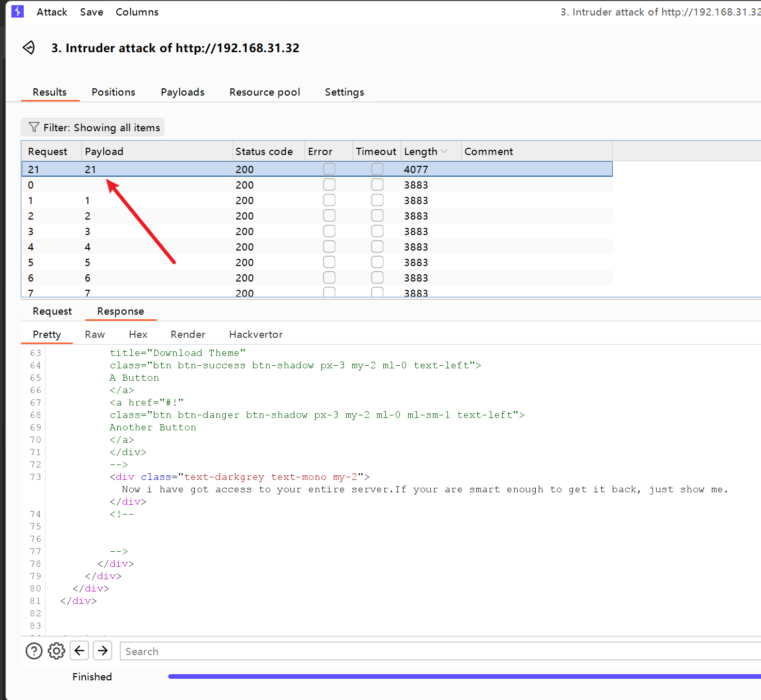Click the Burp lightning logo icon
Viewport: 761px width, 700px height.
[18, 11]
